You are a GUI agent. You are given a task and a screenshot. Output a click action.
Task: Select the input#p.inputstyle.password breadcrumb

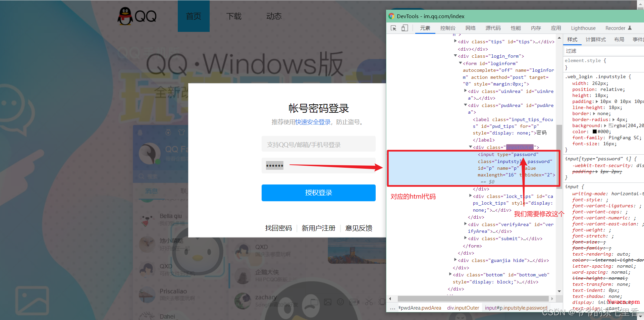pyautogui.click(x=516, y=308)
